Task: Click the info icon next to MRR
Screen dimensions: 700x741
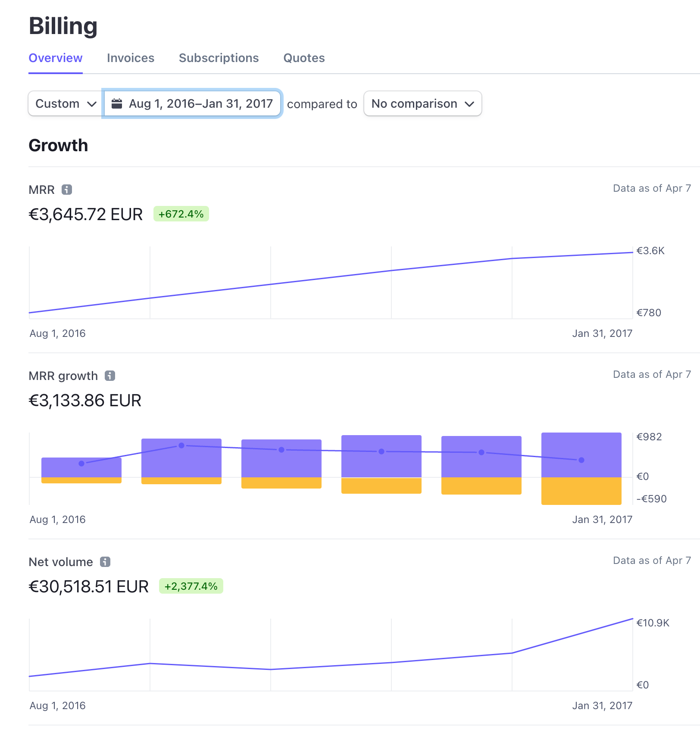Action: [x=67, y=190]
